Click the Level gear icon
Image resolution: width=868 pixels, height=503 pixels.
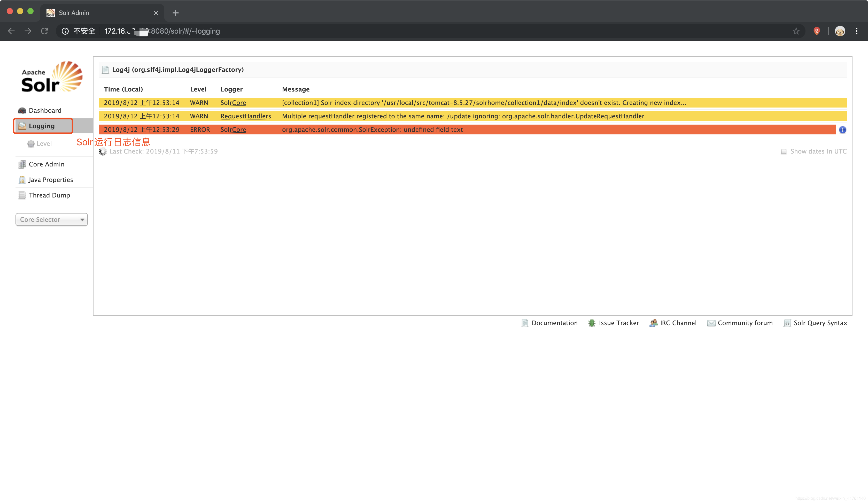tap(31, 144)
